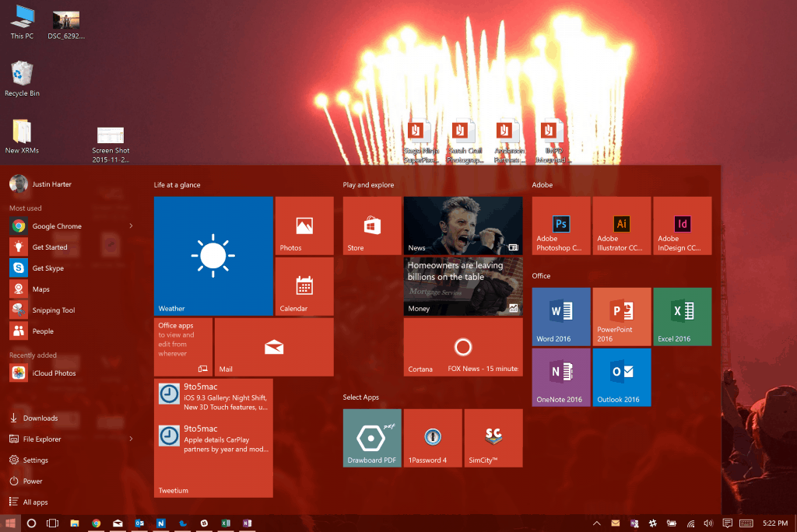Open the News tile with singer photo

coord(463,226)
